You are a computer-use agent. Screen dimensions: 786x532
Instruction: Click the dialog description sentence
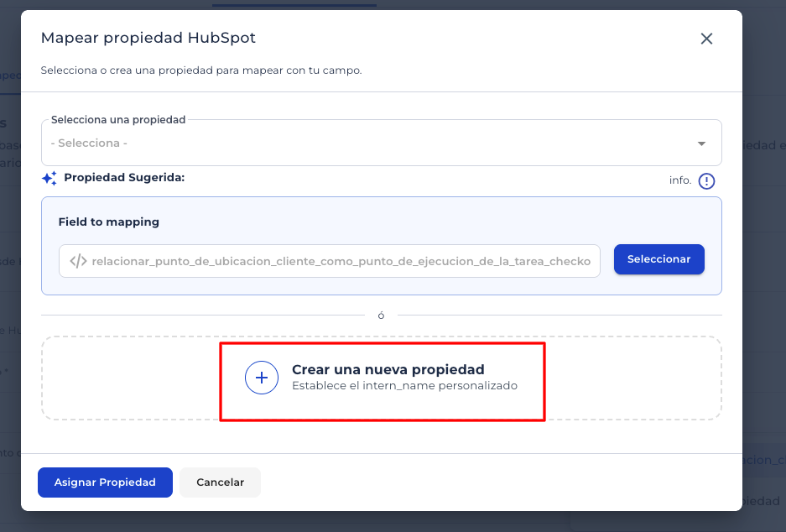click(x=201, y=70)
